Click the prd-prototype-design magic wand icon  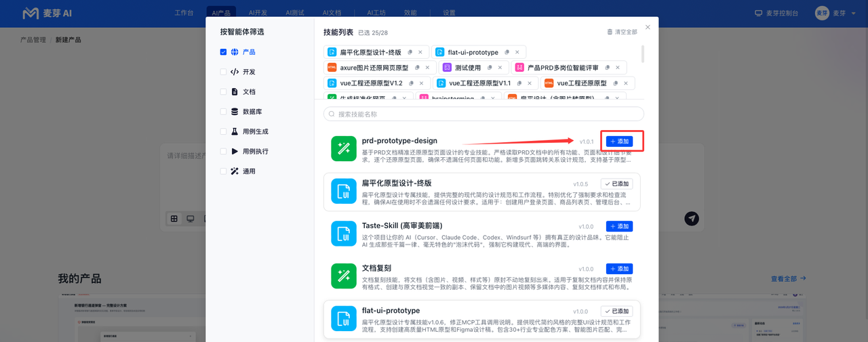coord(344,149)
